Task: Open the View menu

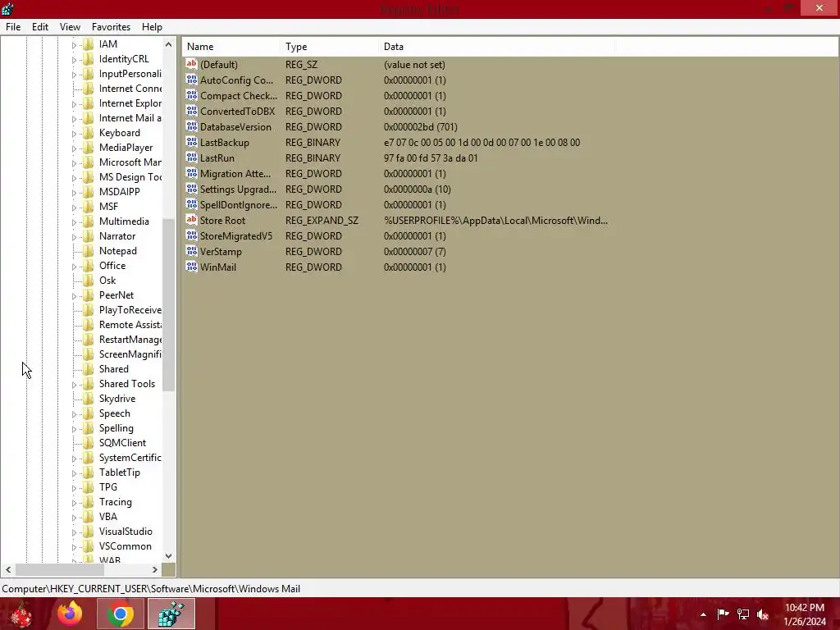Action: point(70,27)
